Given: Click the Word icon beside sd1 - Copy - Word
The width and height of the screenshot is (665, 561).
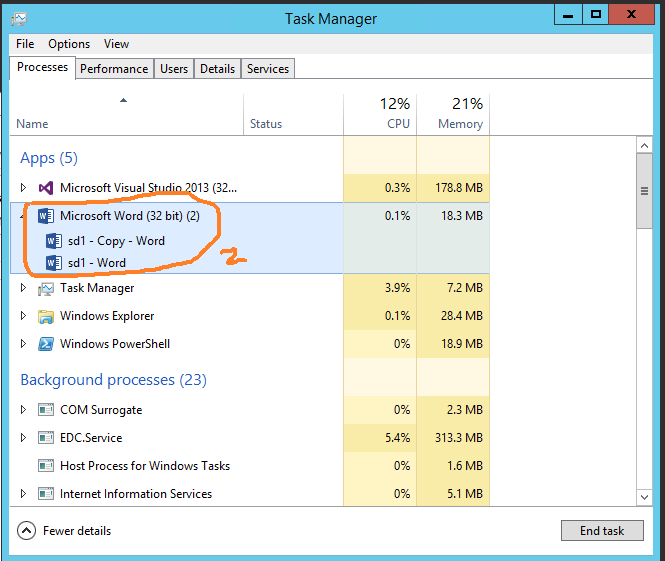Looking at the screenshot, I should click(x=53, y=241).
